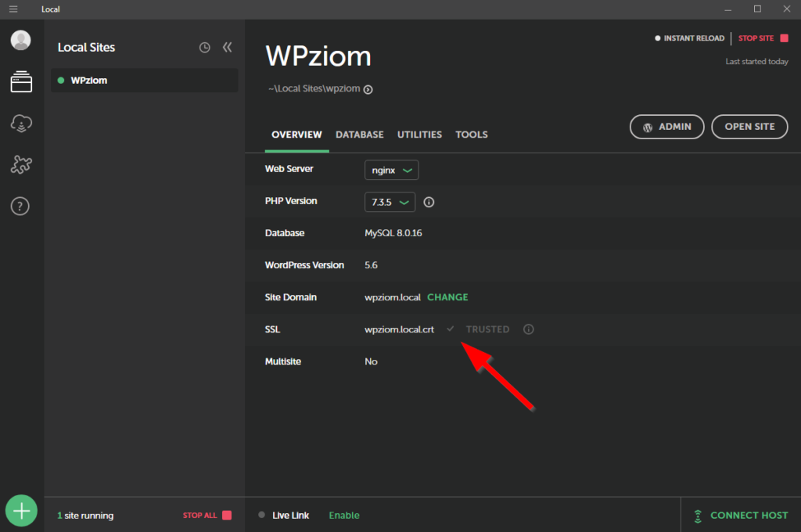Expand the Web Server nginx dropdown
This screenshot has width=801, height=532.
click(x=391, y=170)
